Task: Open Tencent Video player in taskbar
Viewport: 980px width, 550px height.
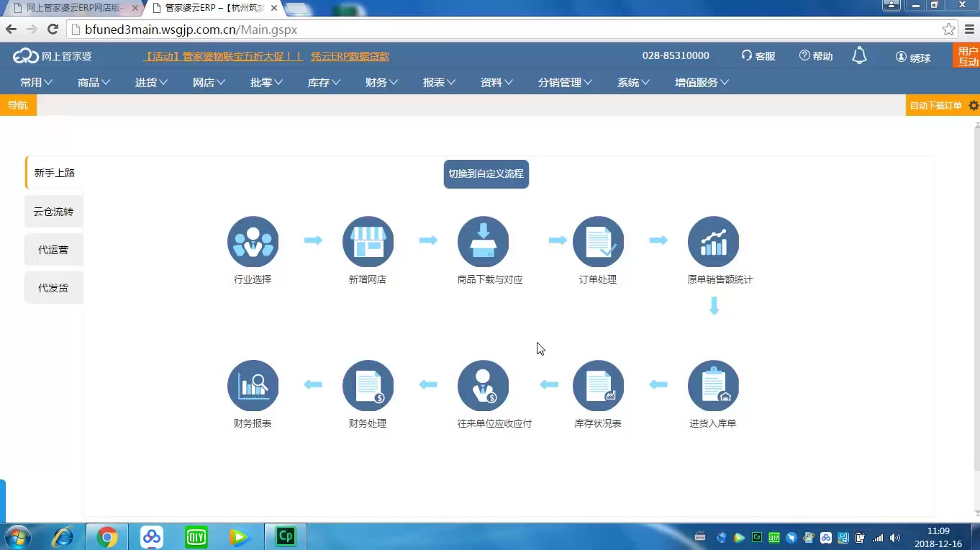Action: click(x=239, y=537)
